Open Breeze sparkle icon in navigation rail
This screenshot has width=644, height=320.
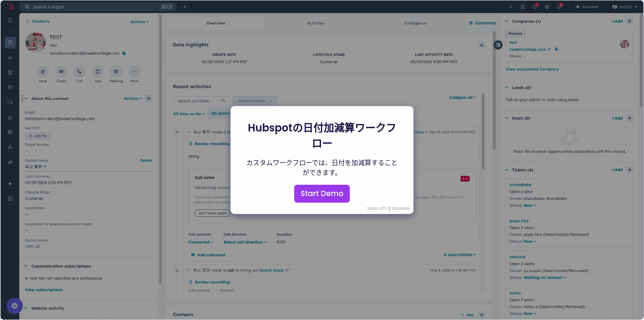tap(10, 184)
